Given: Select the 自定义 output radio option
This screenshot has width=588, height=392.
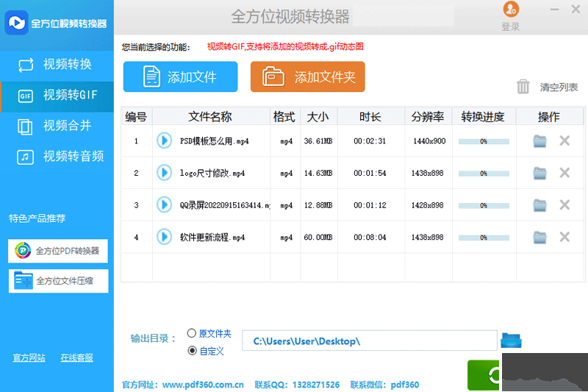Looking at the screenshot, I should click(192, 351).
